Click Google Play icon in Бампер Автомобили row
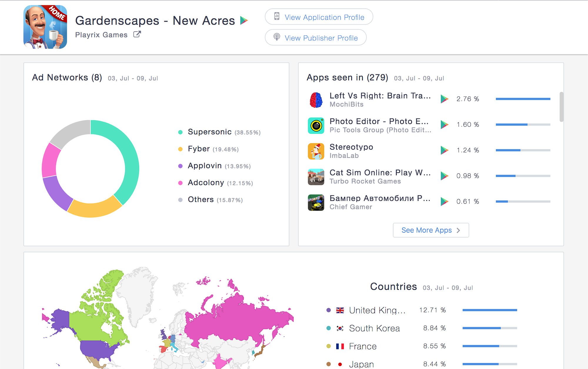 pos(445,201)
